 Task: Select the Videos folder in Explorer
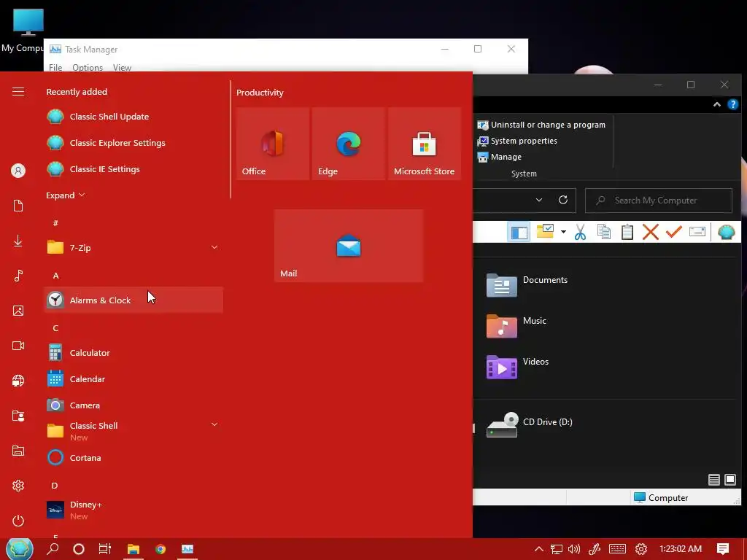pos(517,367)
